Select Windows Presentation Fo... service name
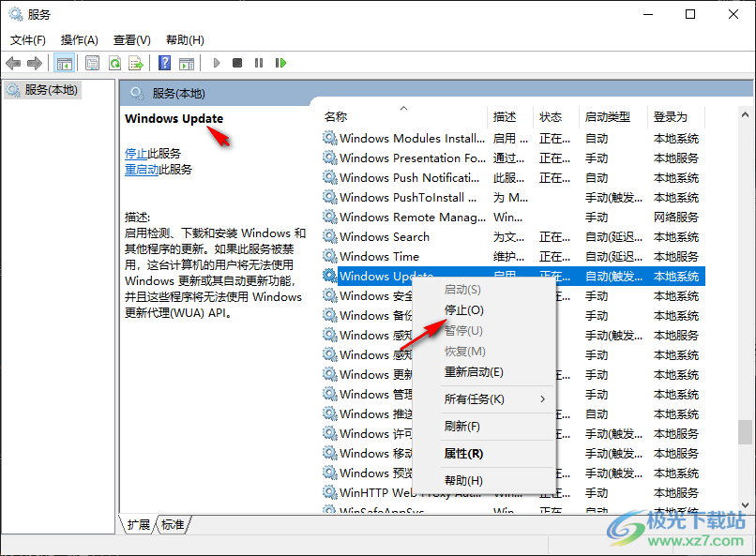 point(413,158)
